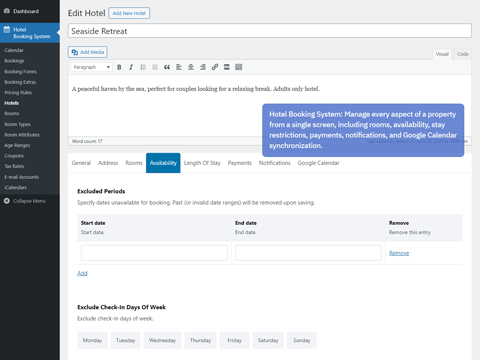Switch to the Address tab

(x=108, y=163)
